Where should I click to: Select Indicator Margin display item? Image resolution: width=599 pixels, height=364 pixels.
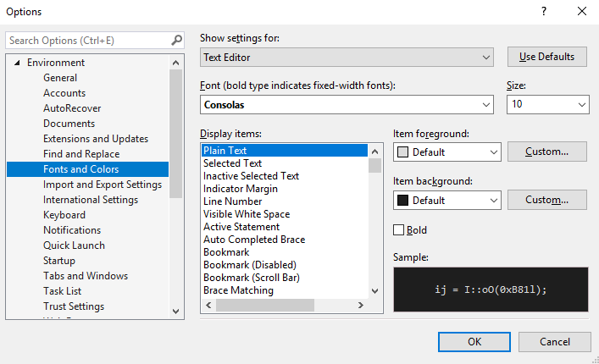tap(241, 189)
